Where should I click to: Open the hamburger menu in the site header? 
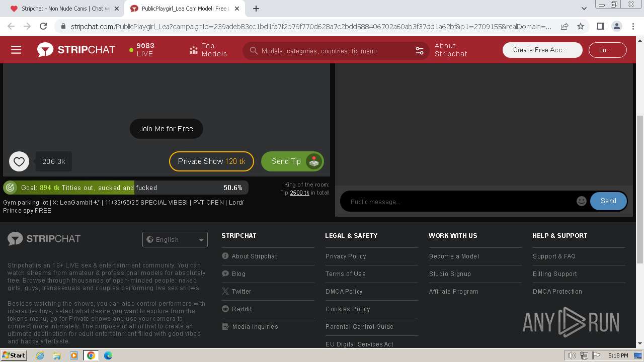[16, 50]
